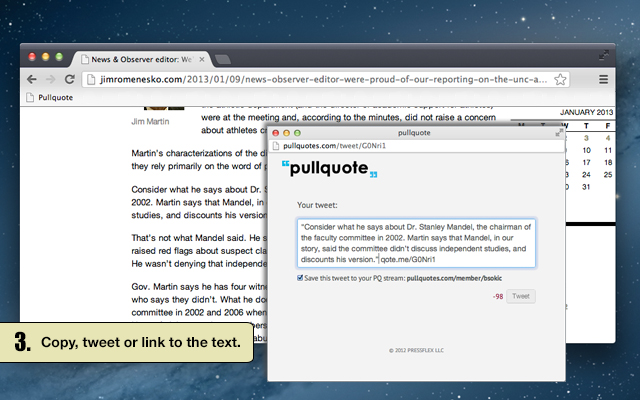The width and height of the screenshot is (640, 400).
Task: Select day 10 in the January 2013 calendar
Action: pyautogui.click(x=587, y=150)
